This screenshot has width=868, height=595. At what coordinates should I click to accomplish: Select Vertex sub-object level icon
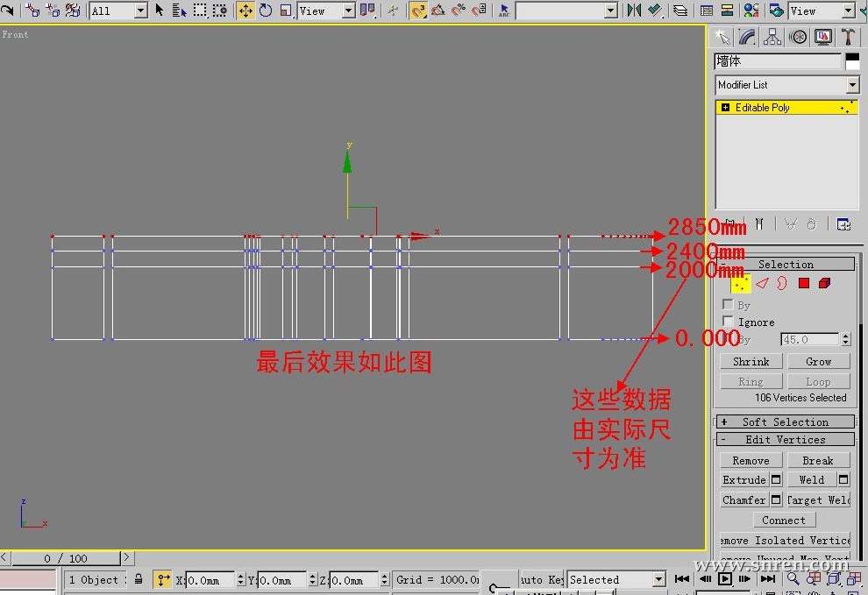point(740,283)
